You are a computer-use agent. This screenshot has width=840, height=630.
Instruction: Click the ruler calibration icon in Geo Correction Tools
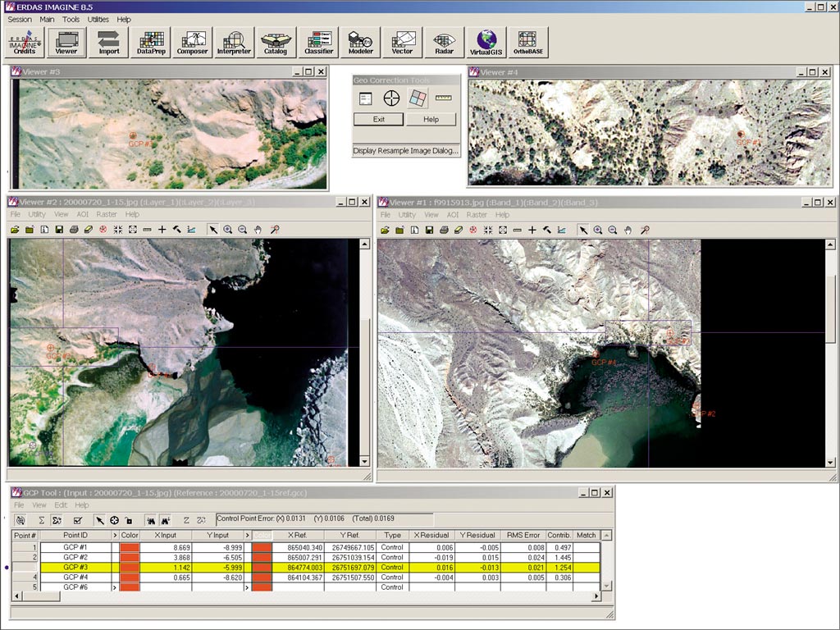(x=444, y=98)
